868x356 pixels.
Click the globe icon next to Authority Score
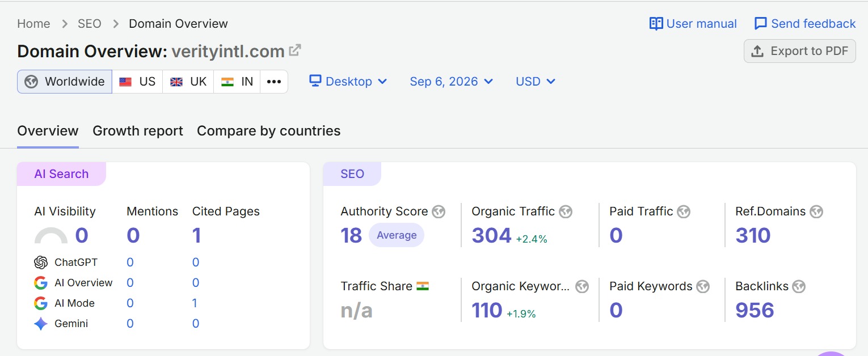pyautogui.click(x=439, y=212)
